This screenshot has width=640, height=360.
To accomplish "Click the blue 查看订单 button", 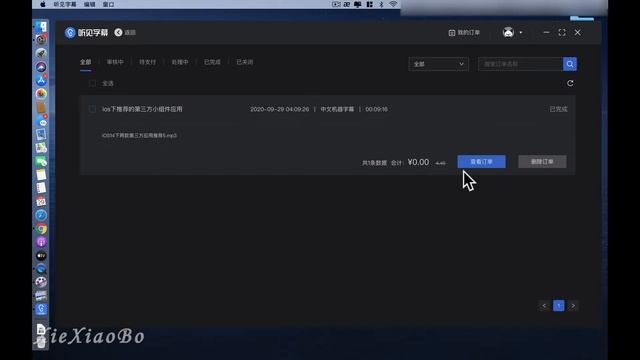I will (482, 162).
